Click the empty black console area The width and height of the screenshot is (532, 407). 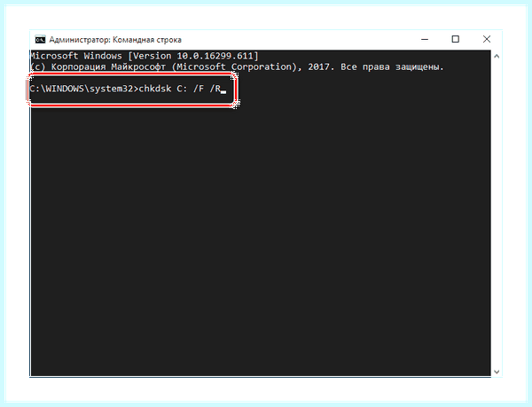click(261, 238)
